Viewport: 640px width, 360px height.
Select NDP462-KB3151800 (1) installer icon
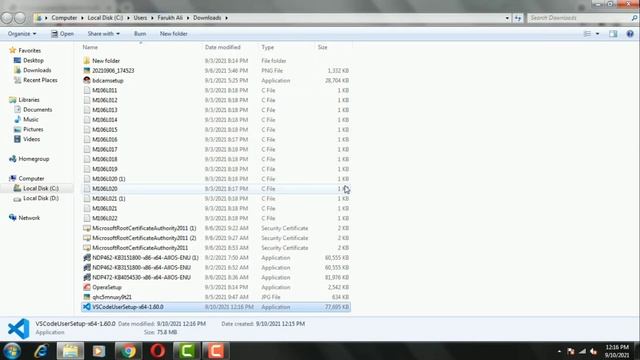pos(87,258)
